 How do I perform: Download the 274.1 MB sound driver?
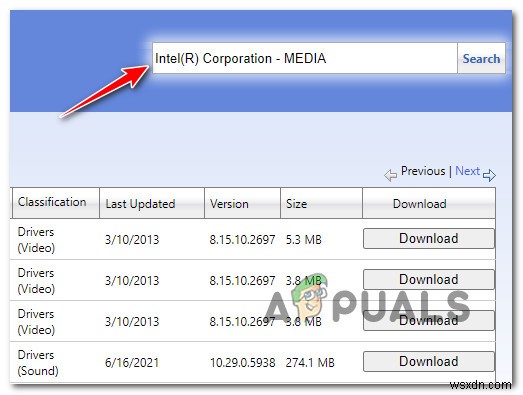[429, 361]
